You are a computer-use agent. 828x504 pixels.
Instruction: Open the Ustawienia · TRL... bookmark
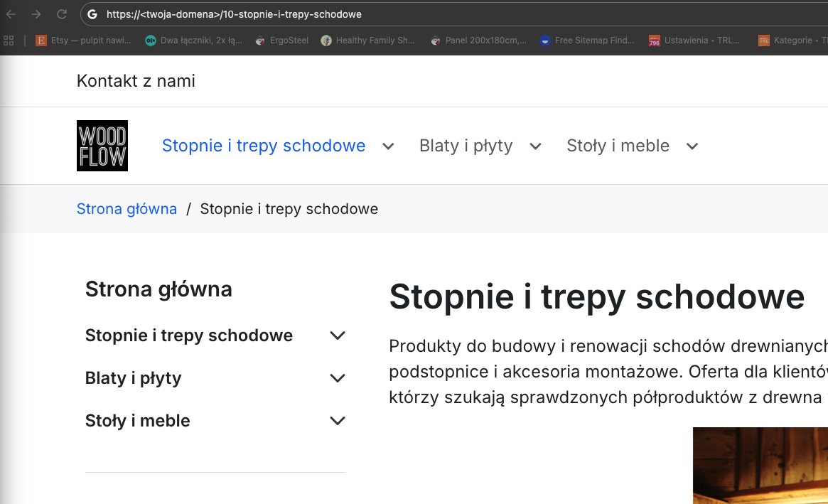694,40
